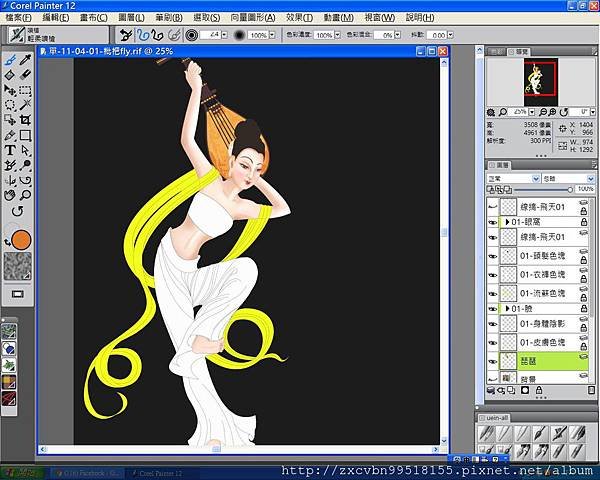Create new layer mask button

[525, 390]
